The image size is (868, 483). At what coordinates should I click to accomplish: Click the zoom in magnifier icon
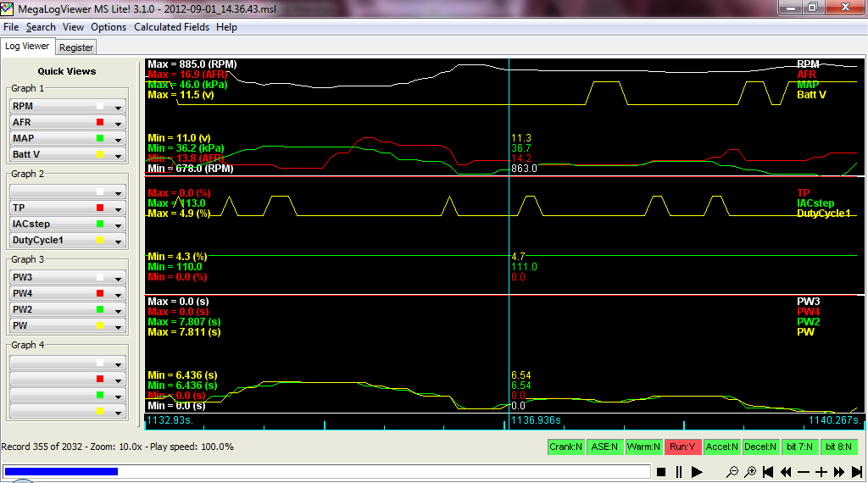pyautogui.click(x=750, y=472)
